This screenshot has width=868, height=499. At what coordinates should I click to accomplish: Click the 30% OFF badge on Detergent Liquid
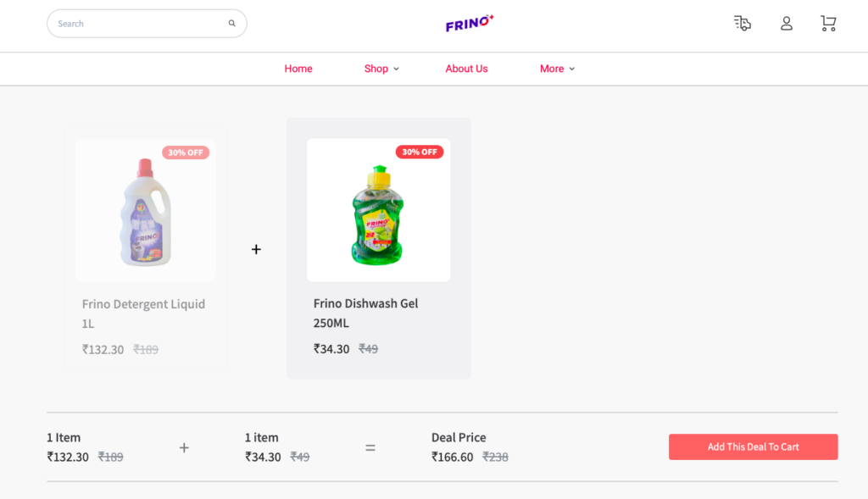click(x=186, y=153)
